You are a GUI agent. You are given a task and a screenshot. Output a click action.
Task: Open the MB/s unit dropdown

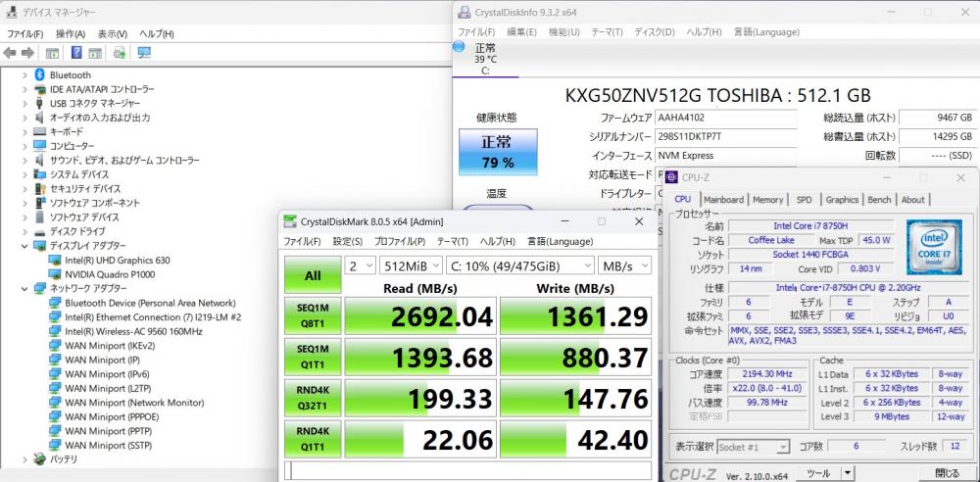(x=624, y=266)
